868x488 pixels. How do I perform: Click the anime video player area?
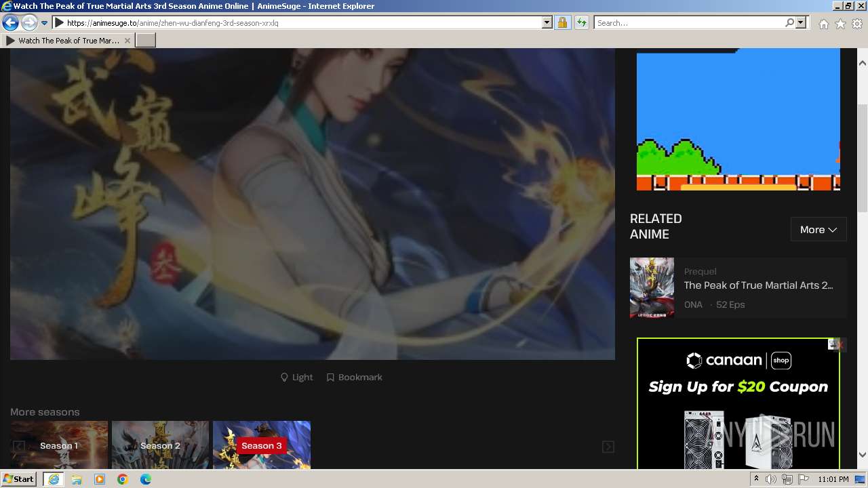point(313,203)
